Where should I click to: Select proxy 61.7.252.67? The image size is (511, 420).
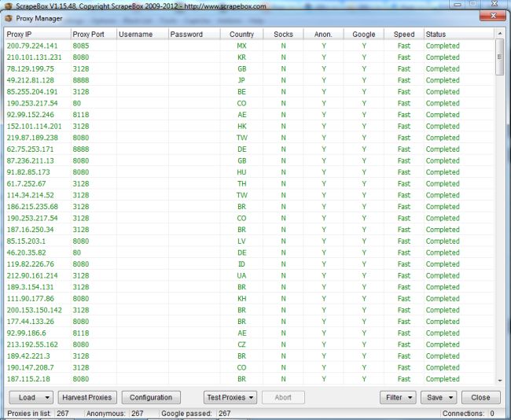(x=250, y=183)
